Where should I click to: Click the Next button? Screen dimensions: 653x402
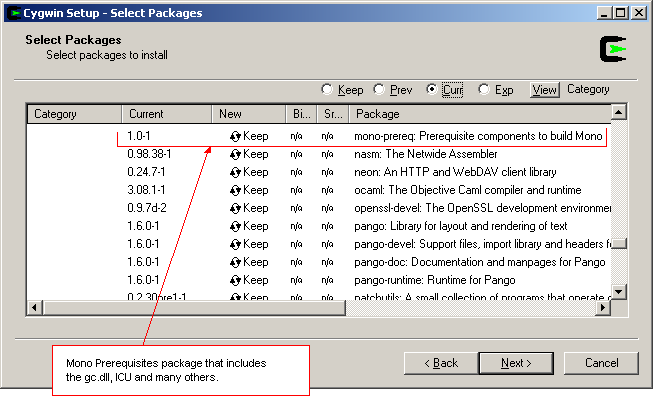click(x=516, y=363)
